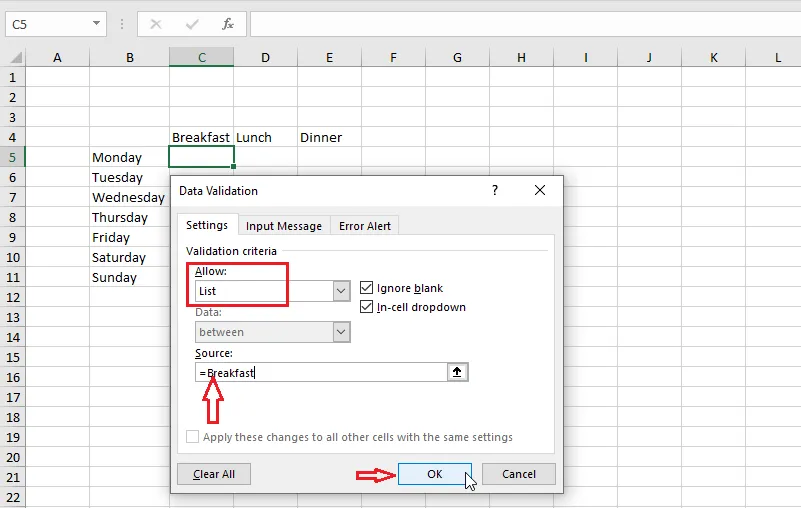Select column A header
This screenshot has height=508, width=801.
pos(57,57)
